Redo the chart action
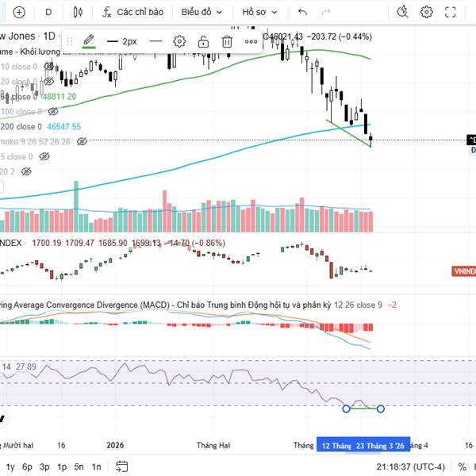Screen dimensions: 476x476 tap(326, 12)
